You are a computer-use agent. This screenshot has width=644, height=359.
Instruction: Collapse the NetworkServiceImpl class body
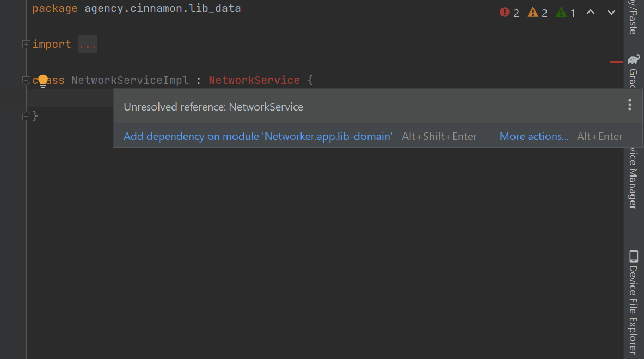[26, 81]
